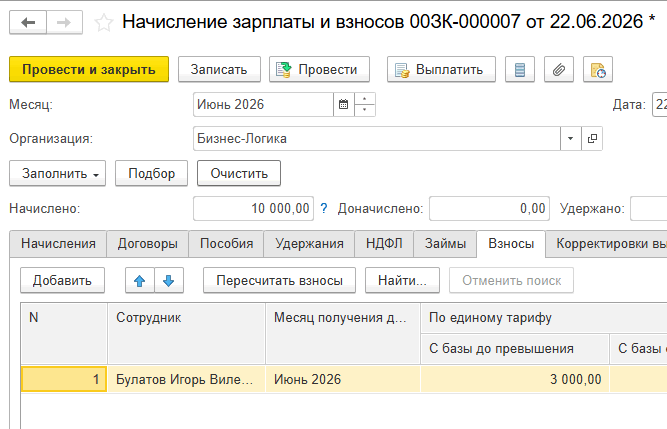The image size is (667, 429).
Task: Click Провести и закрыть button
Action: pyautogui.click(x=89, y=69)
